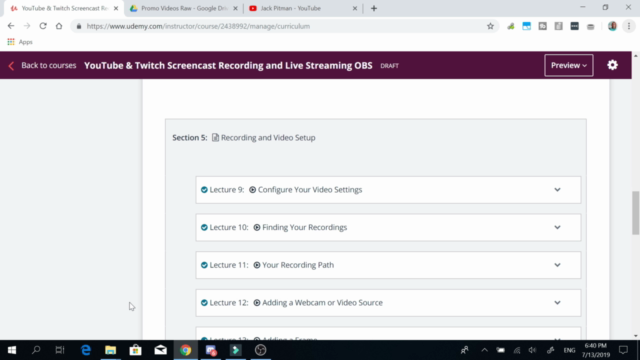Open the Windows Start menu
Image resolution: width=640 pixels, height=360 pixels.
12,350
